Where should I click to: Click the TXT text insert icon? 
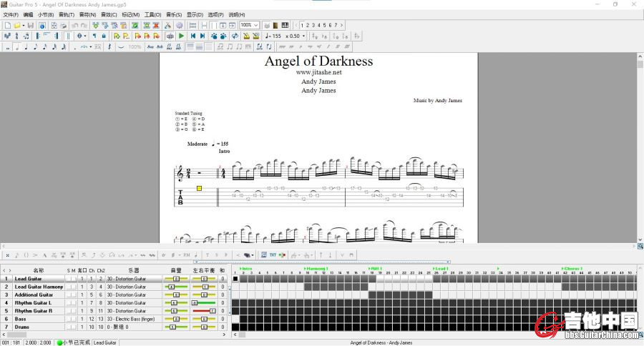(x=273, y=254)
